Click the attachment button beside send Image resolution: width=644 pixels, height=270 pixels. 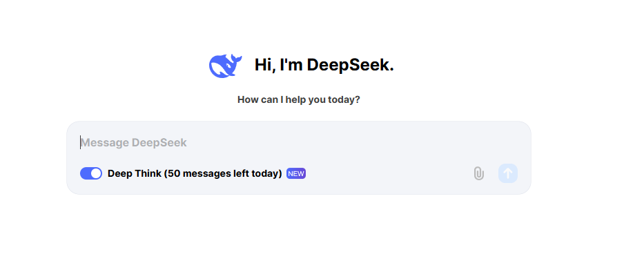point(478,173)
